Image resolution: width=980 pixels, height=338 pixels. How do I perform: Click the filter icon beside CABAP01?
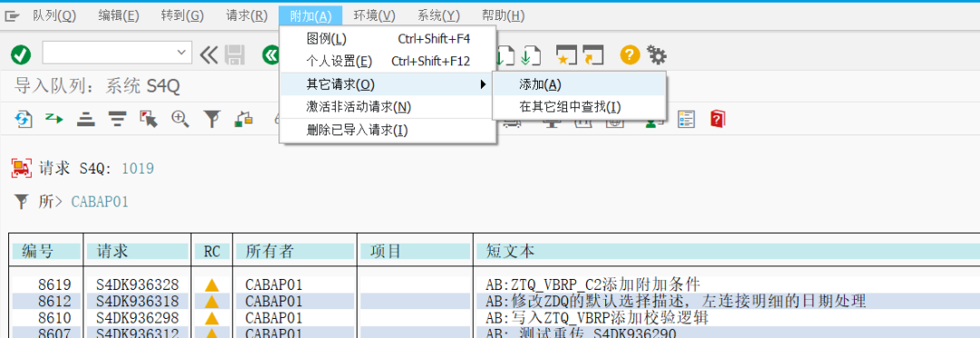(21, 202)
